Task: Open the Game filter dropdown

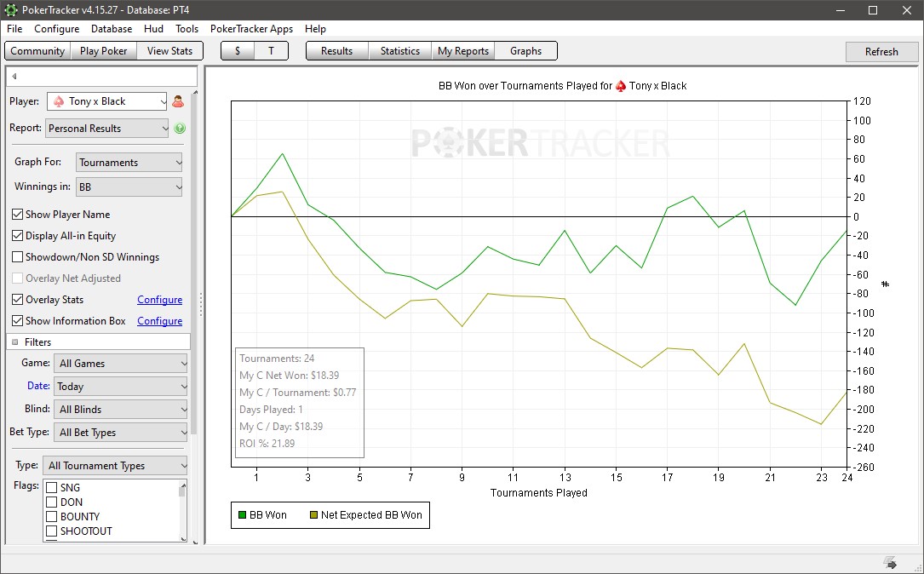Action: [120, 364]
